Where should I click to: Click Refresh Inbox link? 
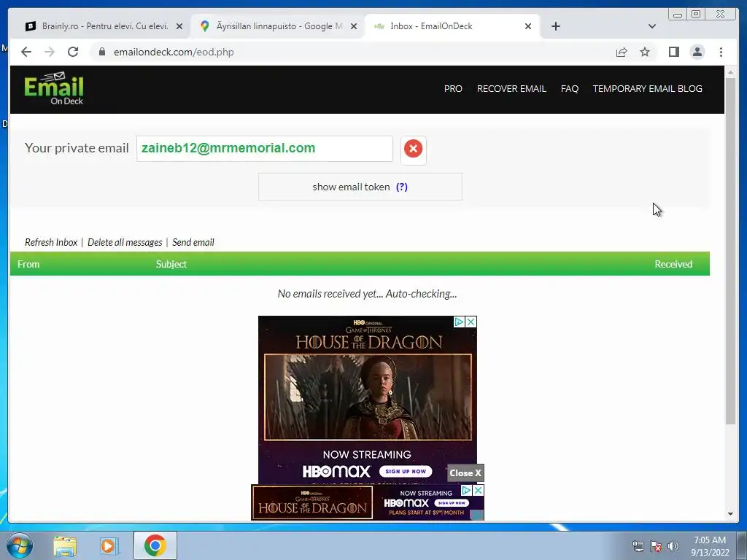point(51,242)
